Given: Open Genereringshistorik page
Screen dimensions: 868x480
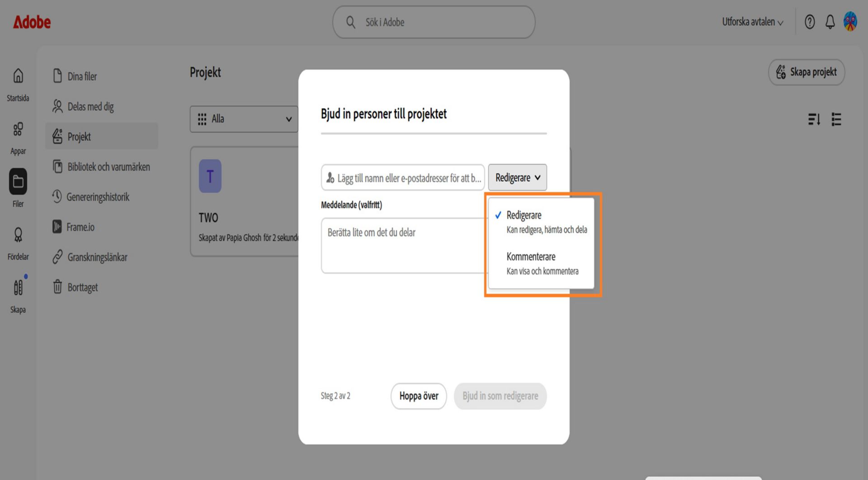Looking at the screenshot, I should coord(102,197).
